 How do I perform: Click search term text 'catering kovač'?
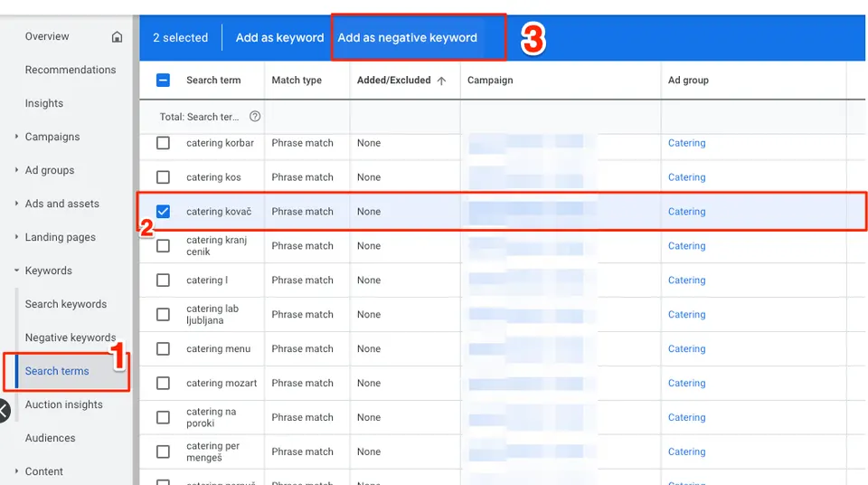[x=219, y=212]
